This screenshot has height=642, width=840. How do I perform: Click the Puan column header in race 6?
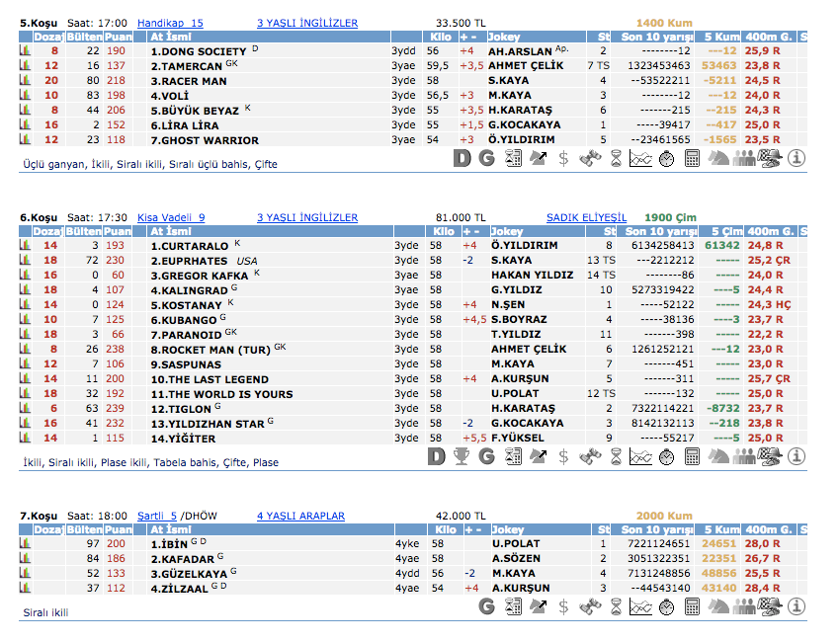click(x=118, y=231)
